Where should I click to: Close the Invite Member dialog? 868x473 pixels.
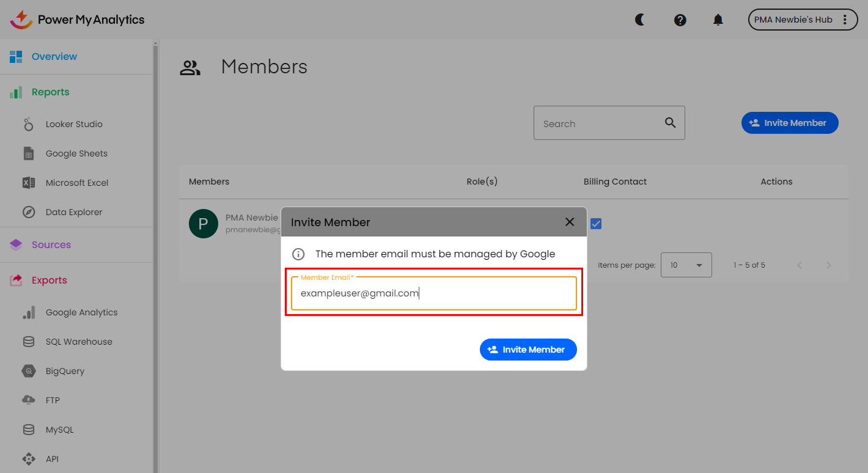570,222
